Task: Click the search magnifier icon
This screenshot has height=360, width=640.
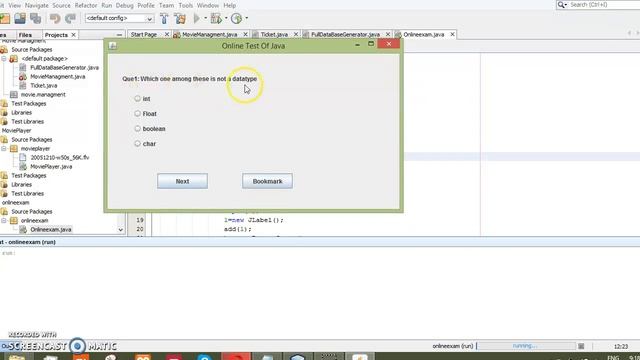Action: point(561,4)
